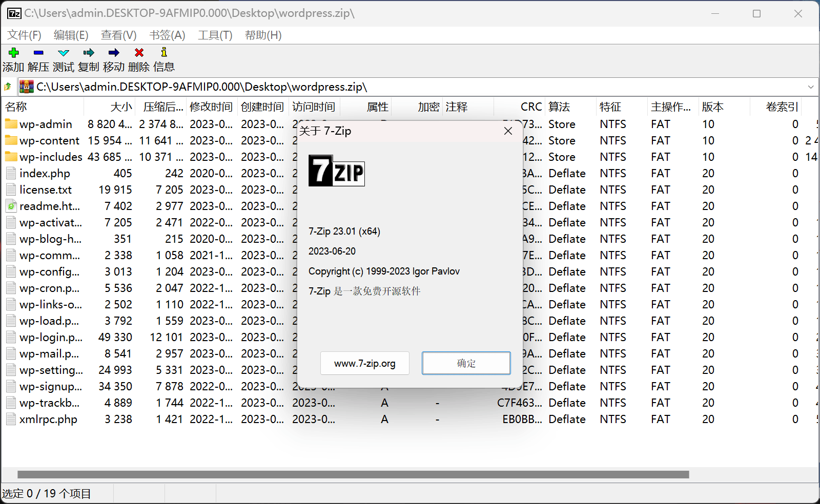This screenshot has height=504, width=820.
Task: Click the index.php file icon
Action: [11, 173]
